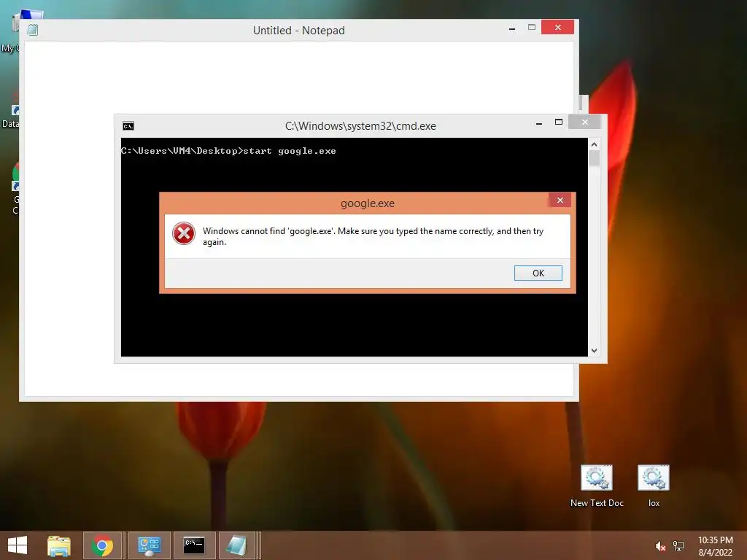The image size is (747, 560).
Task: Click the muted volume tray icon
Action: tap(660, 546)
